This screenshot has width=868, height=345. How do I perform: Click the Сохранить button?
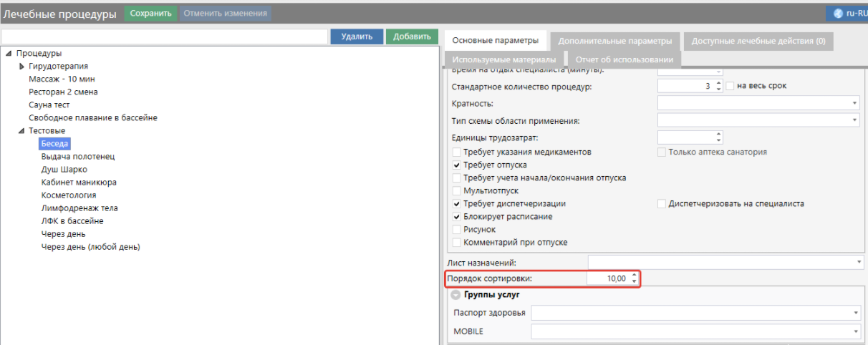(x=150, y=13)
